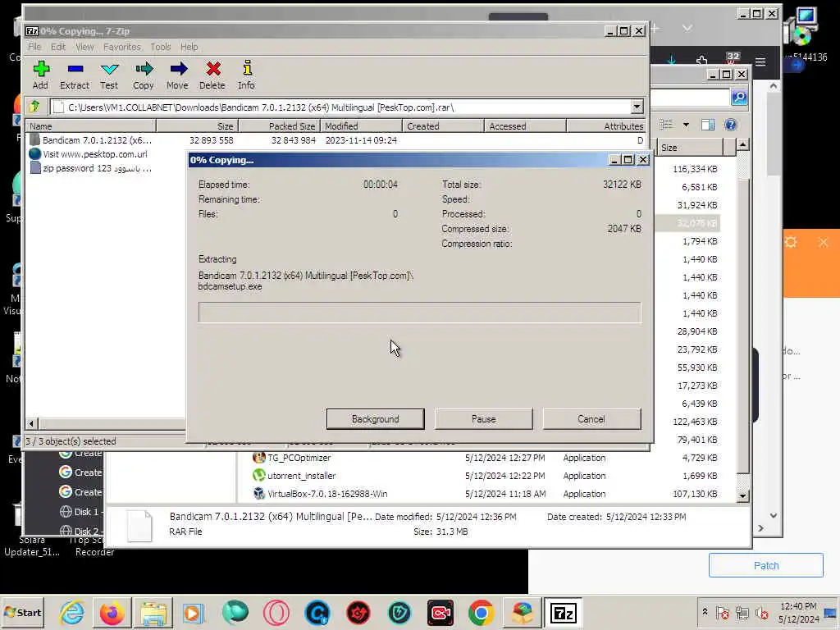This screenshot has height=630, width=840.
Task: Switch to 7-Zip taskbar button
Action: click(x=563, y=612)
